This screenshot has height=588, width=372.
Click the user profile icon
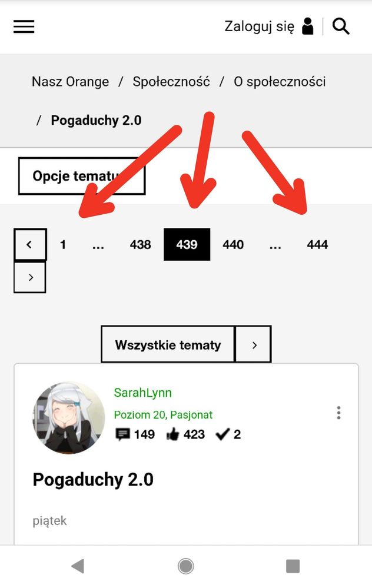pos(308,26)
